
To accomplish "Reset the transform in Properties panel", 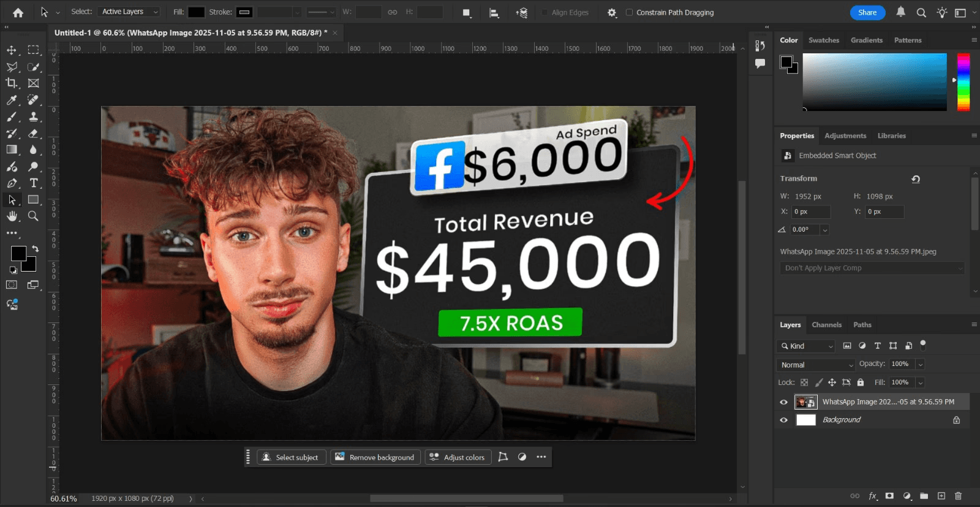I will coord(916,179).
